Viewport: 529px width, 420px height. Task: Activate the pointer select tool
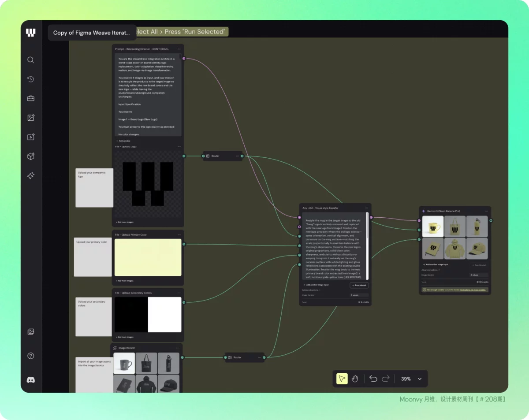pyautogui.click(x=342, y=379)
